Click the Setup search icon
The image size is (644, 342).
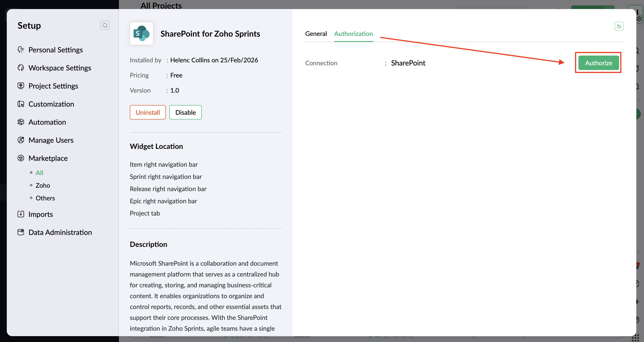105,25
